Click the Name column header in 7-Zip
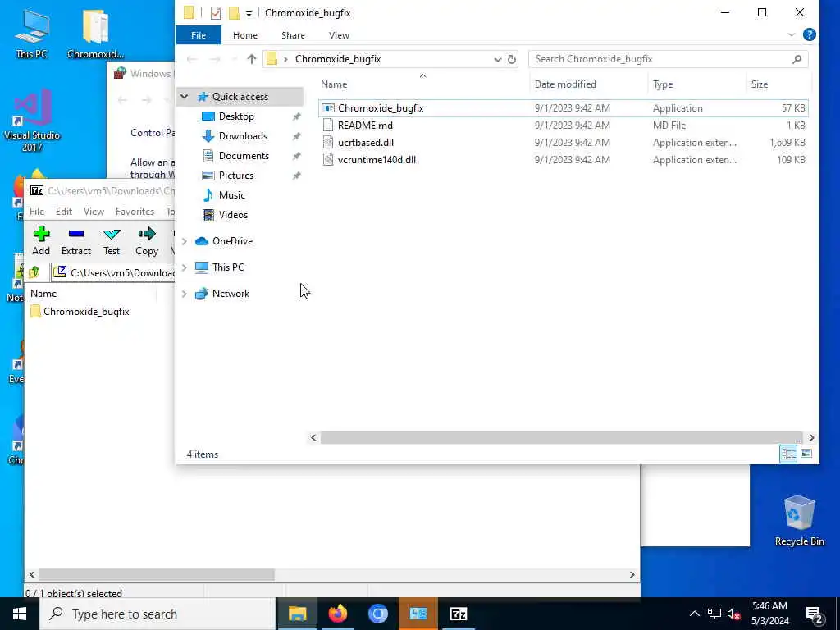 coord(91,294)
